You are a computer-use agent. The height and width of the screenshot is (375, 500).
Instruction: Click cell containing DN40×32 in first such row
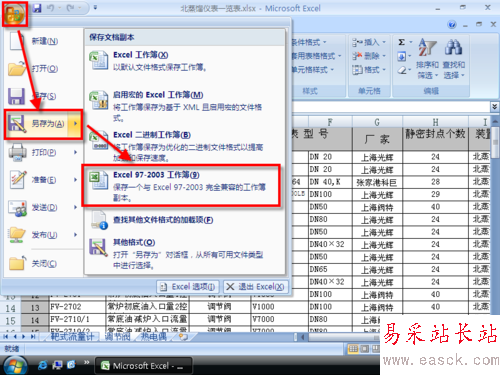pos(330,244)
